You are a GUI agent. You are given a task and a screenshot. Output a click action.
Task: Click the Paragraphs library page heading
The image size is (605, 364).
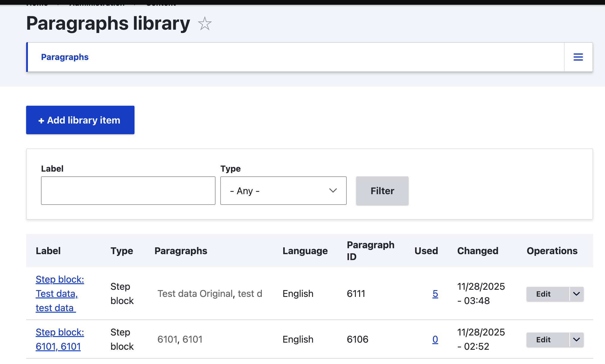coord(108,23)
